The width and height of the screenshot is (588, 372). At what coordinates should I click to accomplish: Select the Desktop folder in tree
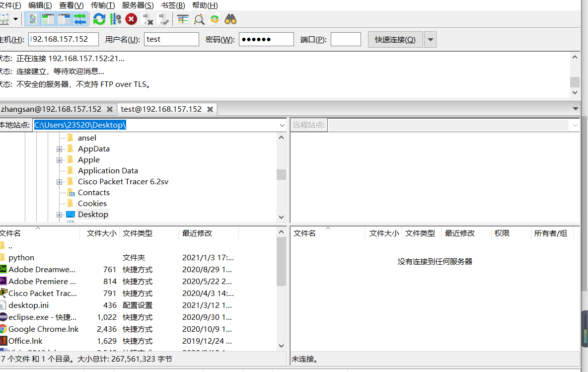click(x=93, y=214)
